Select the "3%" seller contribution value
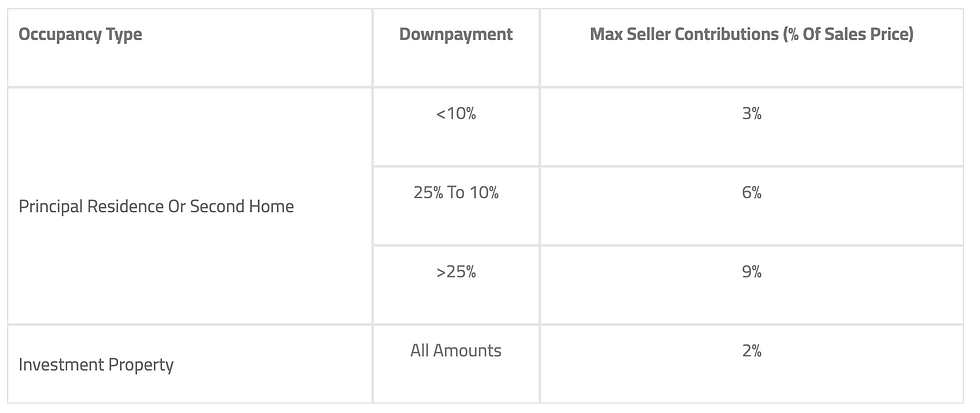Image resolution: width=980 pixels, height=413 pixels. [x=752, y=114]
